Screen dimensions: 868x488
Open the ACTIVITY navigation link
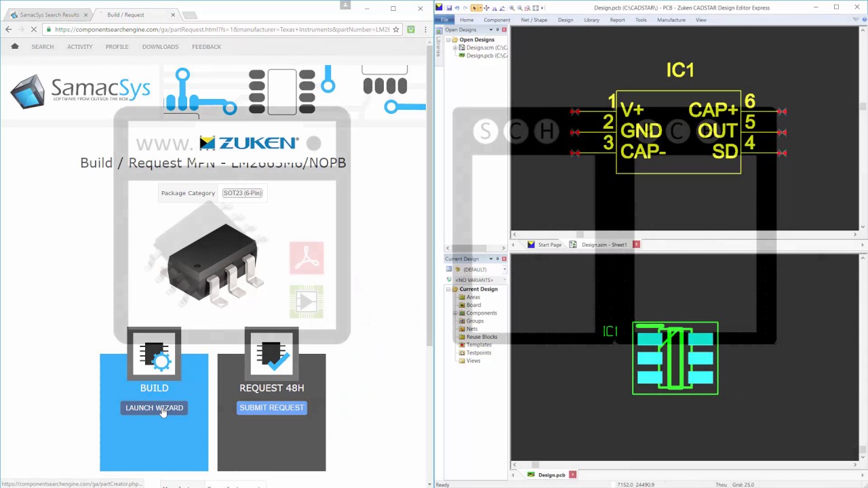pos(79,47)
